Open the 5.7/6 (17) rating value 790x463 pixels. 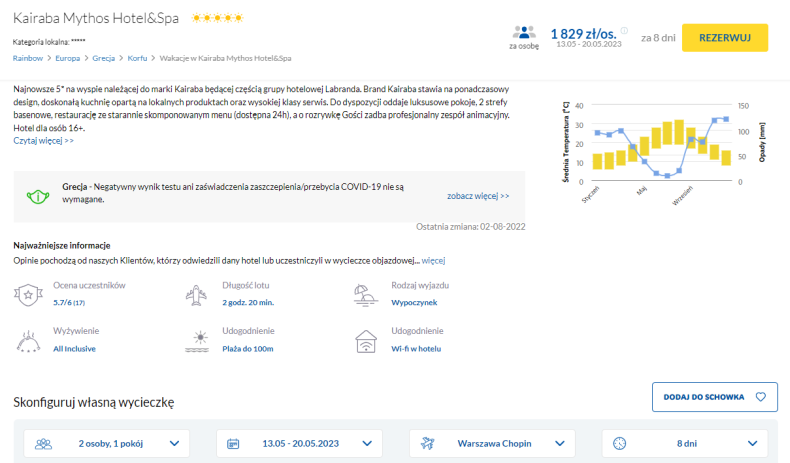(69, 303)
